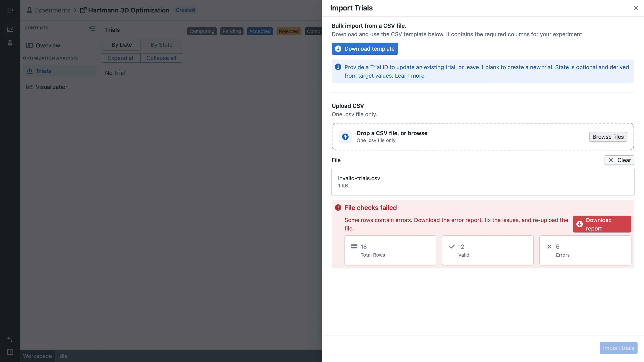Open Experiments breadcrumb link

tap(52, 10)
